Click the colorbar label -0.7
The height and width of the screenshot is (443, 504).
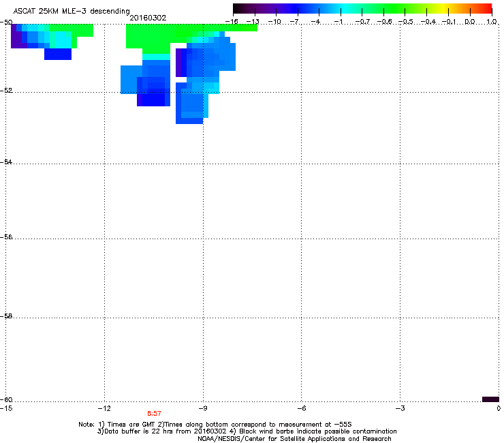click(x=362, y=22)
